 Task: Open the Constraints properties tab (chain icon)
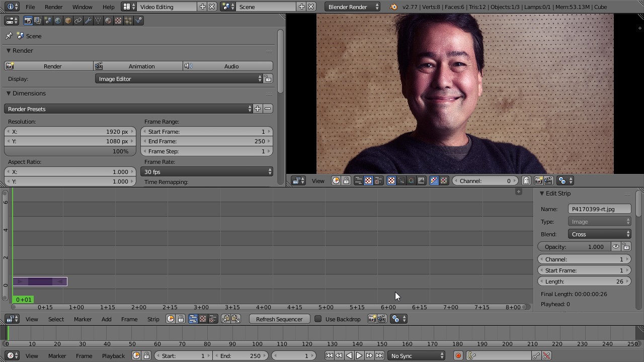pyautogui.click(x=78, y=21)
